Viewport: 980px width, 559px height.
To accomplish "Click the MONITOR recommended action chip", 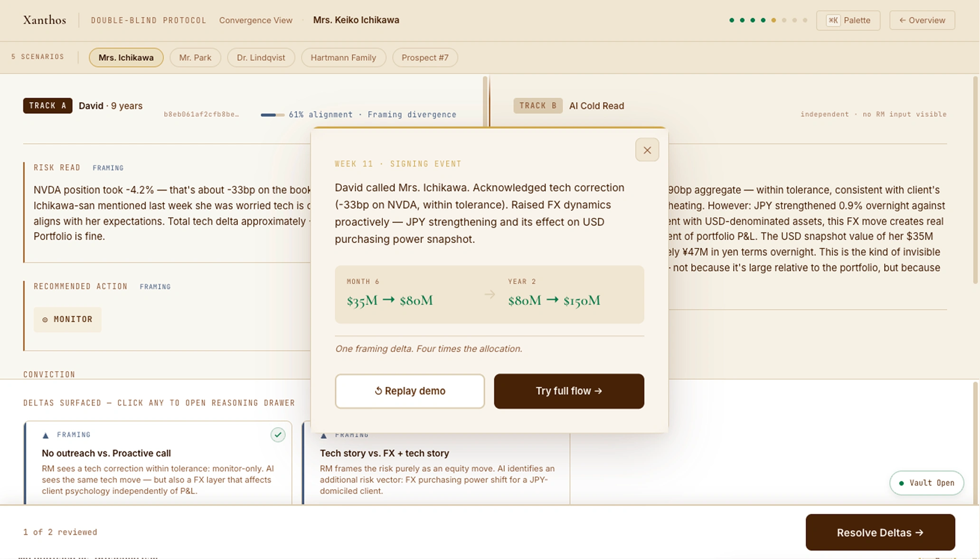I will click(x=67, y=319).
